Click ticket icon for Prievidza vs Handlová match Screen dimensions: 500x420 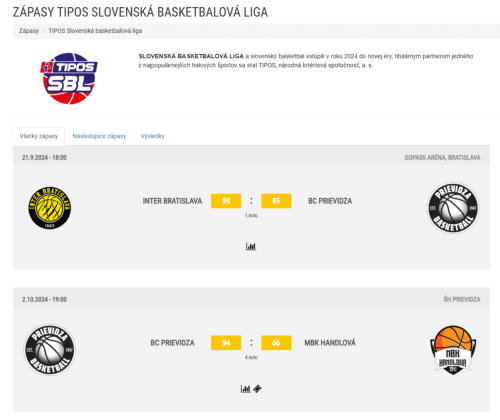click(x=257, y=389)
